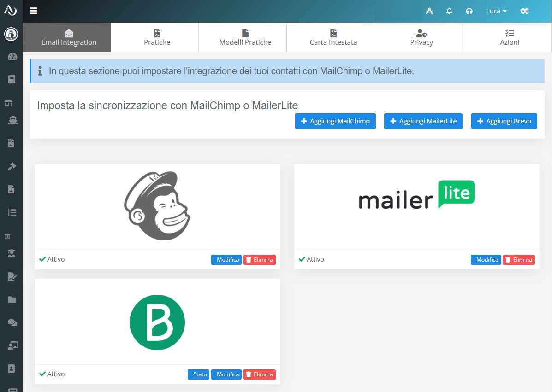Switch to the Pratiche tab
This screenshot has height=392, width=552.
coord(157,37)
